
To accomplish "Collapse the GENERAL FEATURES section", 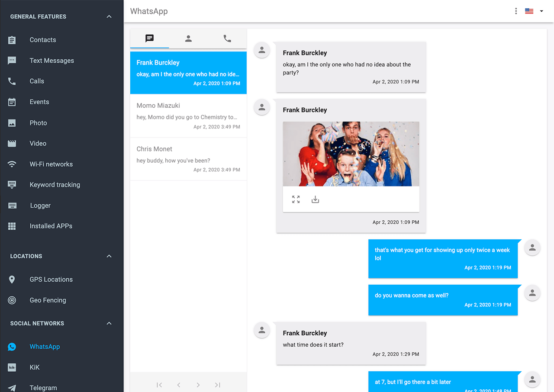I will coord(109,16).
